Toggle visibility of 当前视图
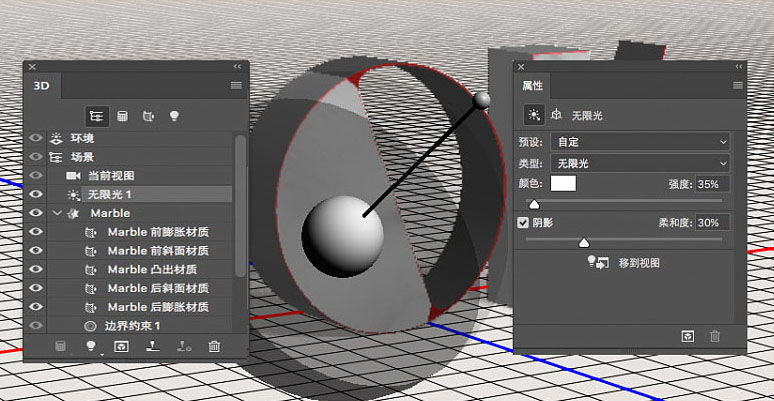 point(36,176)
